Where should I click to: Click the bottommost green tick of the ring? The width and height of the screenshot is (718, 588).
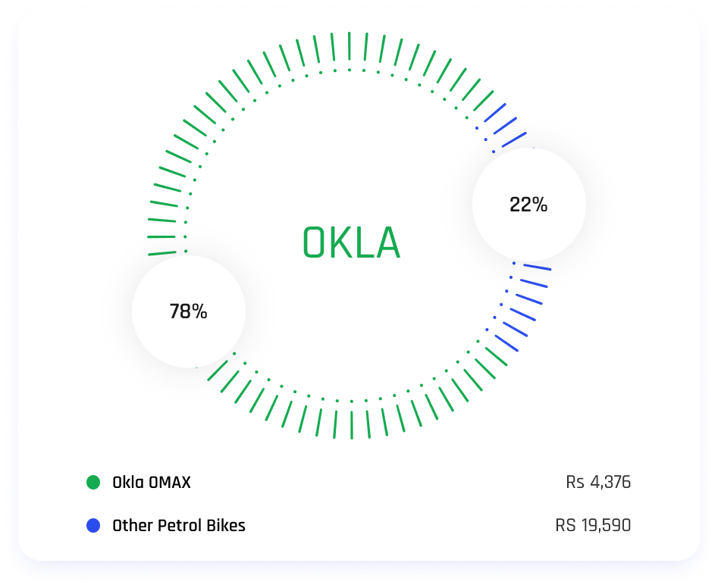(x=352, y=426)
